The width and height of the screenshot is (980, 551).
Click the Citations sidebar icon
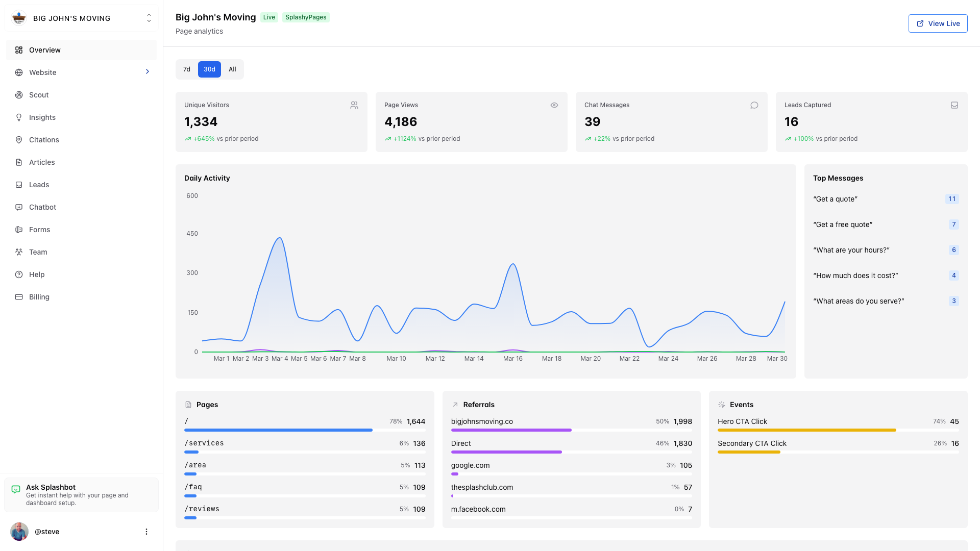[19, 140]
